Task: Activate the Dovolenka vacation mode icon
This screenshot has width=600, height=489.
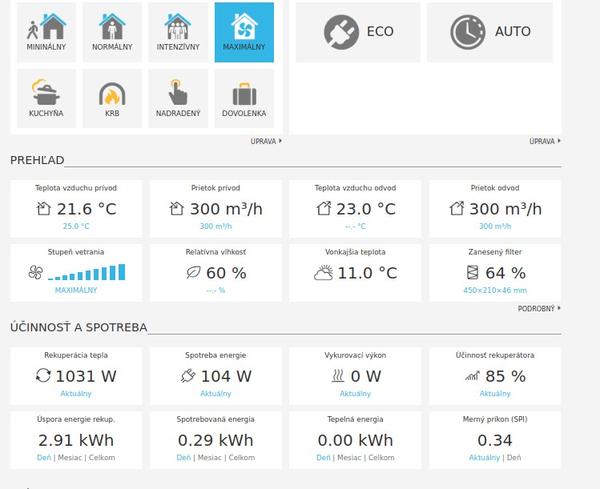Action: [243, 98]
